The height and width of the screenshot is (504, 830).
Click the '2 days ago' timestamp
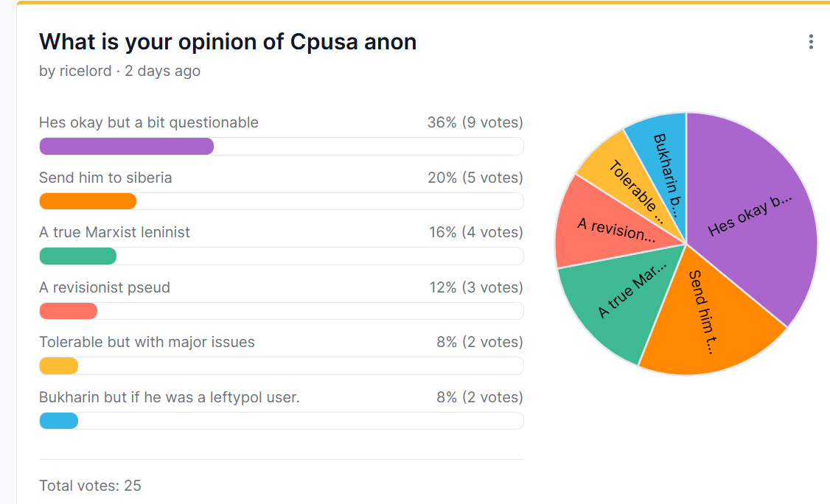tap(163, 71)
